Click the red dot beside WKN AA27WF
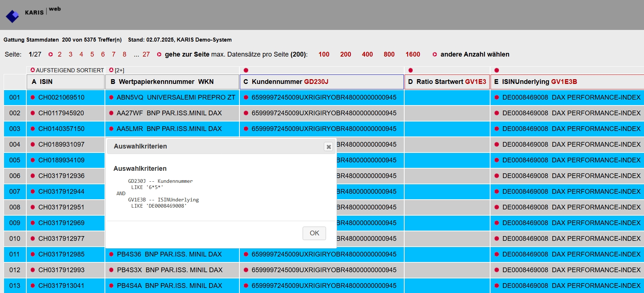 click(x=111, y=113)
